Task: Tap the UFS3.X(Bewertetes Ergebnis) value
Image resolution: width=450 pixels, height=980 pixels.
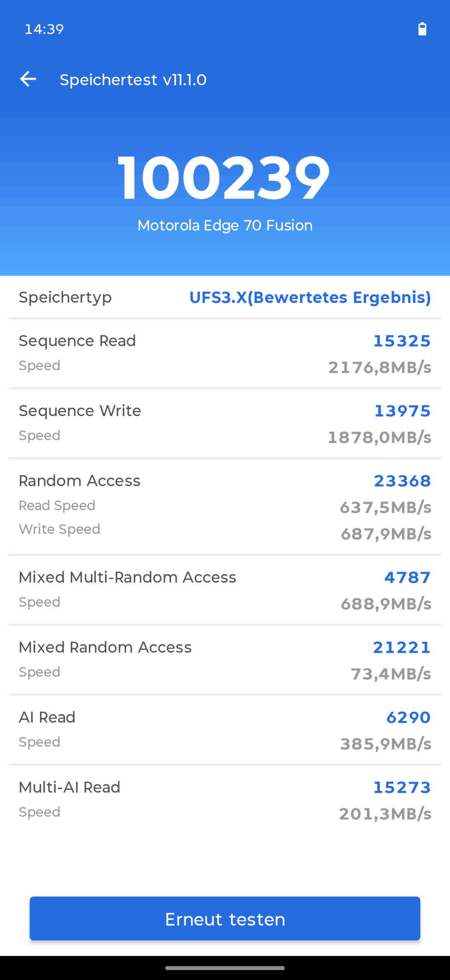Action: [310, 297]
